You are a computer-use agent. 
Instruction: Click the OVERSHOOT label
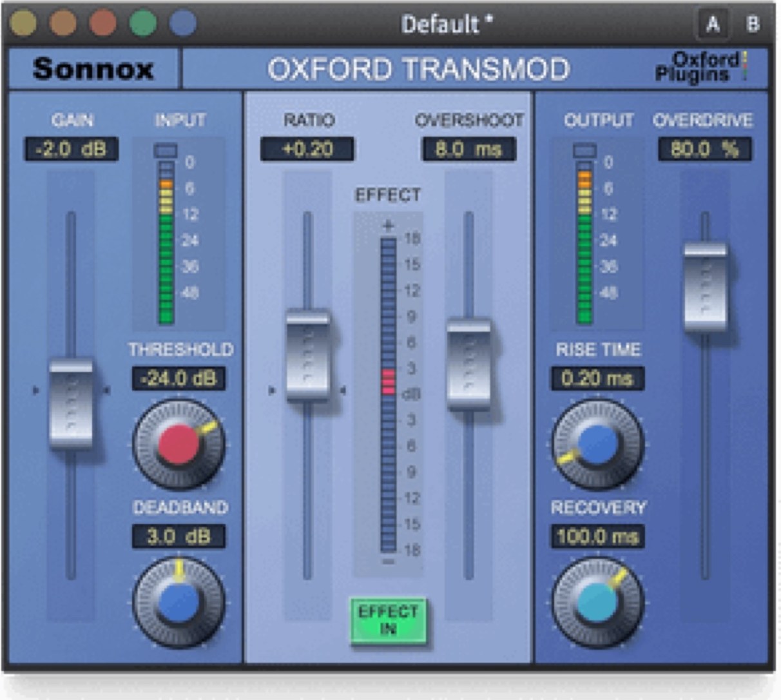[468, 120]
